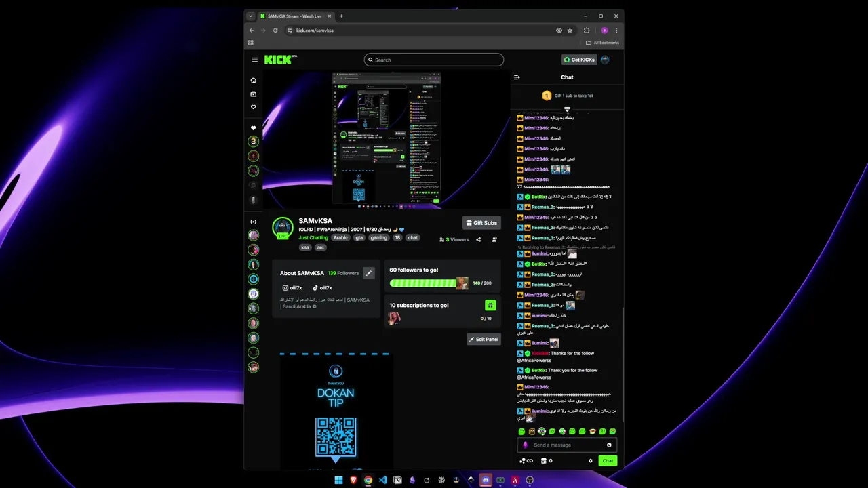Image resolution: width=868 pixels, height=488 pixels.
Task: Open the Just Chatting category link
Action: pos(313,238)
